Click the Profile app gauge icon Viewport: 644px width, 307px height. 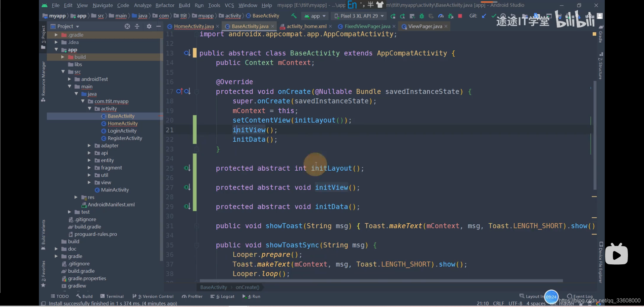click(x=441, y=16)
